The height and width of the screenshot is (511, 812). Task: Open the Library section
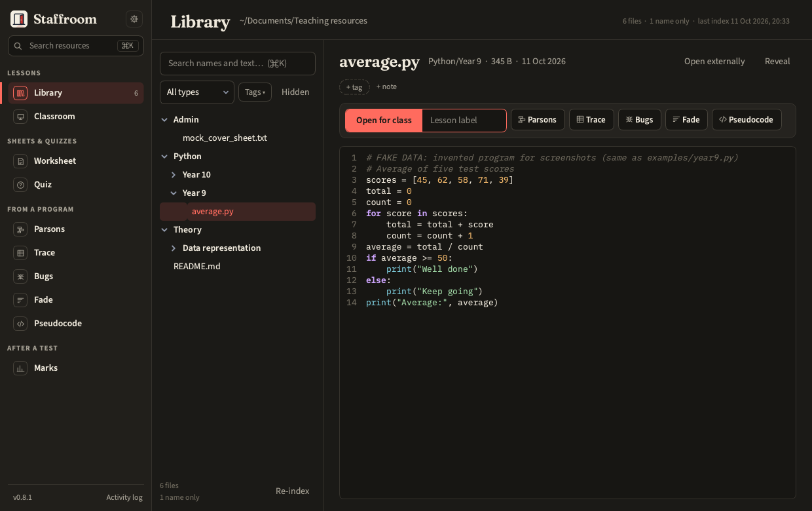[x=76, y=93]
